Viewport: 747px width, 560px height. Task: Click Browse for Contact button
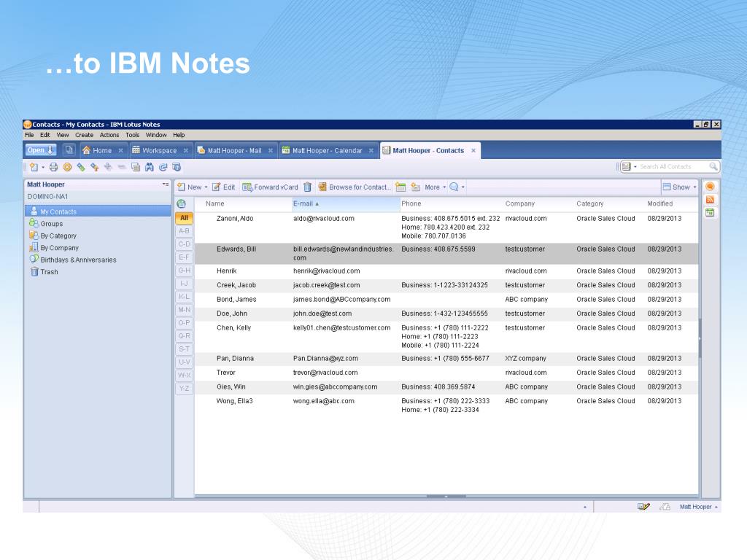(355, 187)
